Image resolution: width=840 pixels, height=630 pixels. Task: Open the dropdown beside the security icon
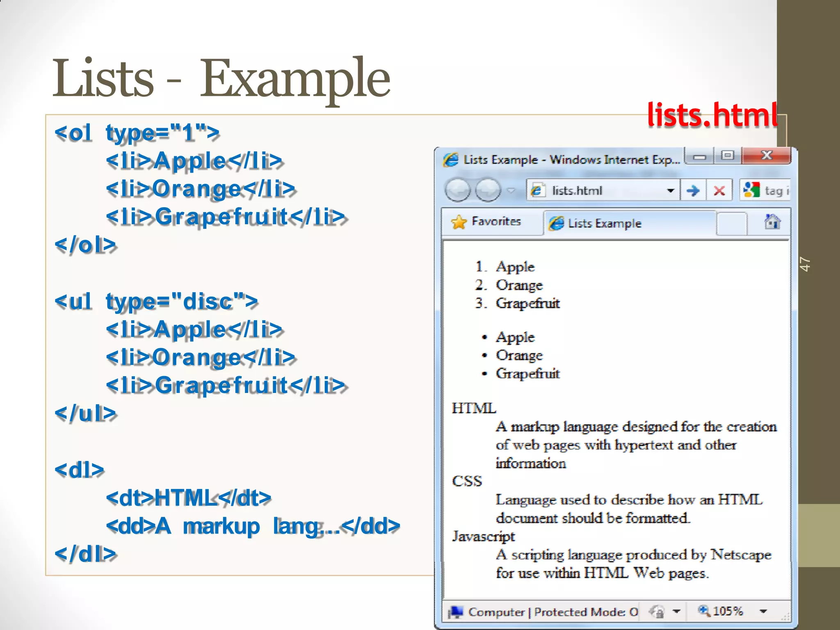coord(677,612)
